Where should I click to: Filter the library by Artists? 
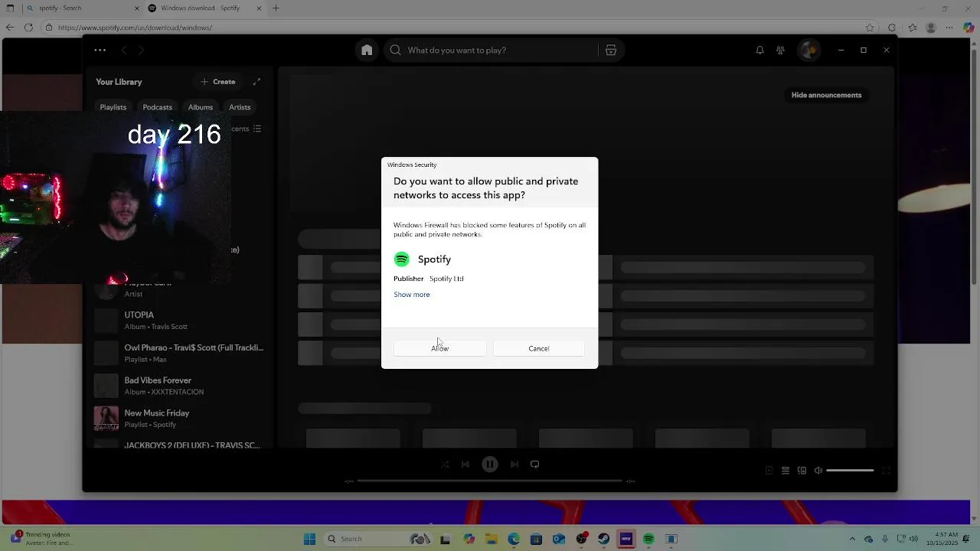[240, 107]
